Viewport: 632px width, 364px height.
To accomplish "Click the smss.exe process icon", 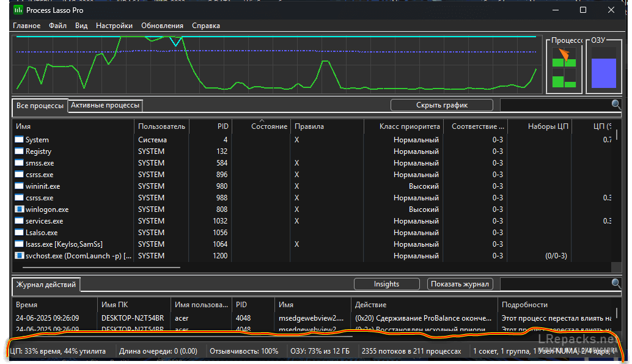I will 20,163.
